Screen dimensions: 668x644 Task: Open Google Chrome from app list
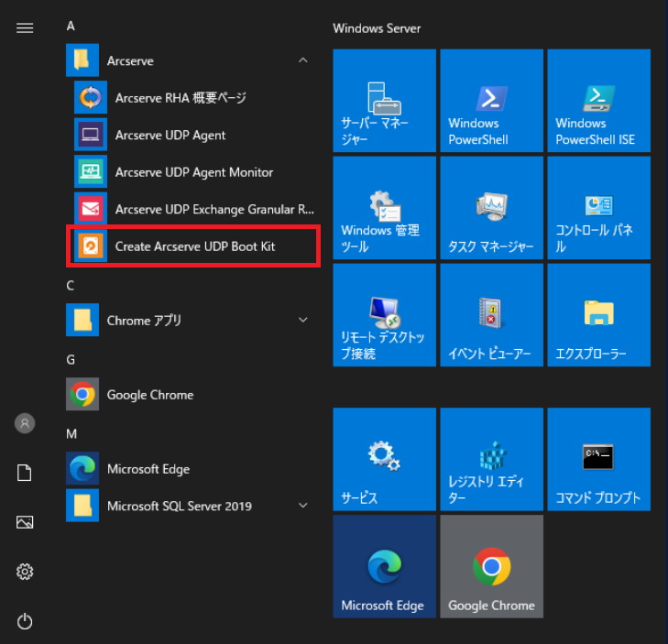coord(192,395)
